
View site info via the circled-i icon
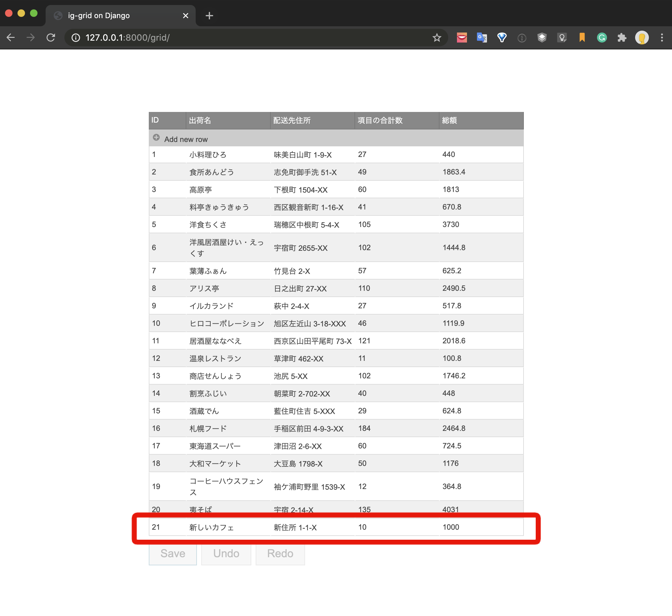click(76, 38)
